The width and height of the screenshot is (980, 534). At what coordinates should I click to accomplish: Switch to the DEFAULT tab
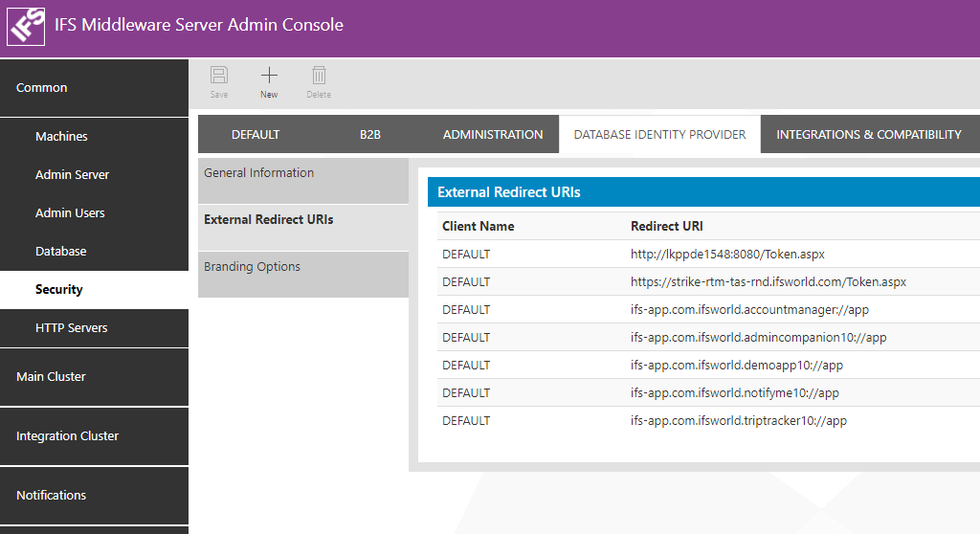pos(256,134)
